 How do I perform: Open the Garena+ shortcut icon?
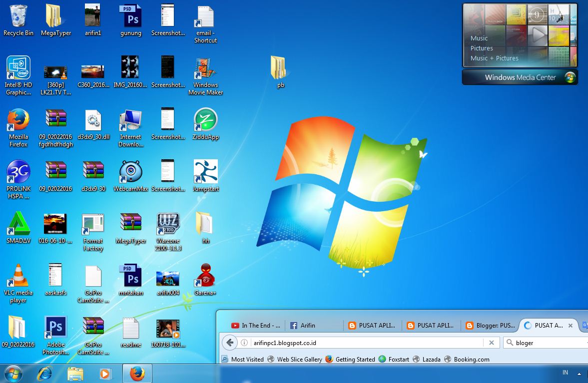coord(205,275)
